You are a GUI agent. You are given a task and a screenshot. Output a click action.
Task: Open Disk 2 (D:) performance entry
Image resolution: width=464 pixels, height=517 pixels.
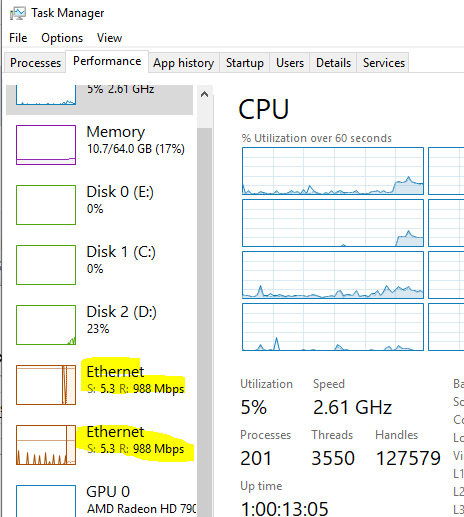[x=99, y=325]
